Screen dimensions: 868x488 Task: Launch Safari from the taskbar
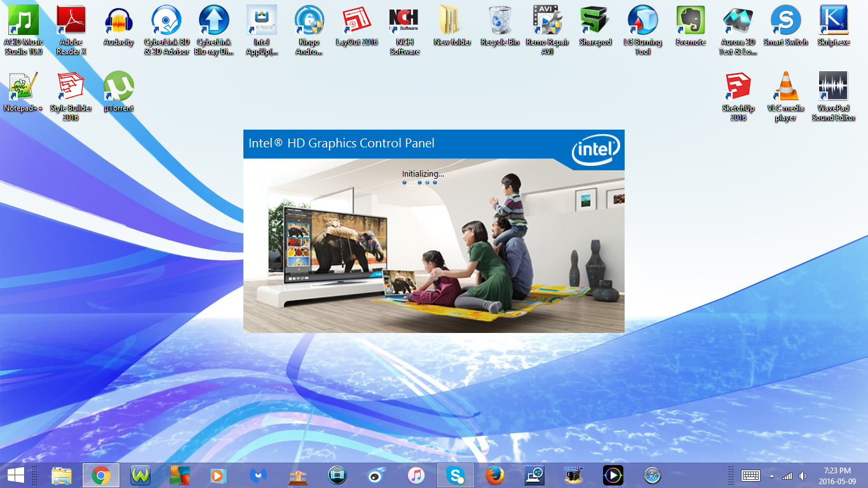(653, 475)
